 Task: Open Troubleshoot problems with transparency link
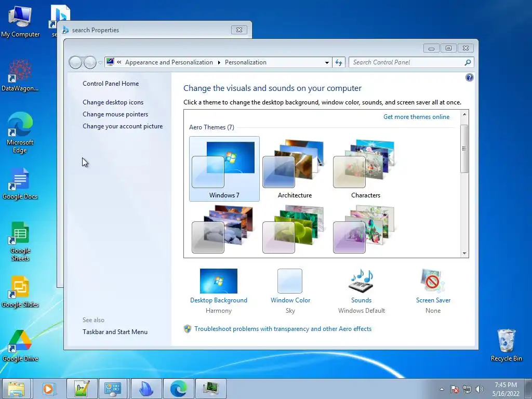click(283, 329)
